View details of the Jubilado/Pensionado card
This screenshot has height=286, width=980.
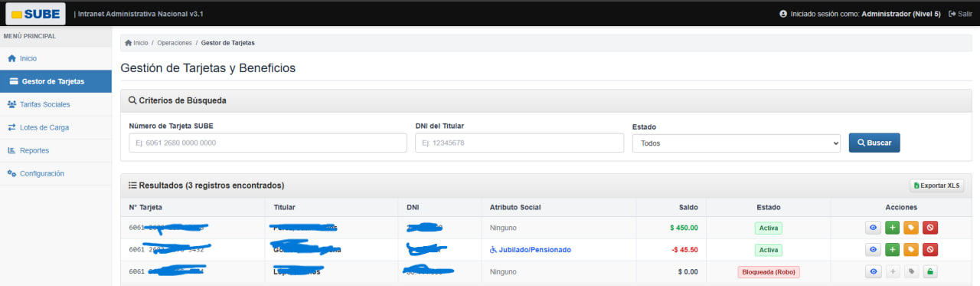874,249
